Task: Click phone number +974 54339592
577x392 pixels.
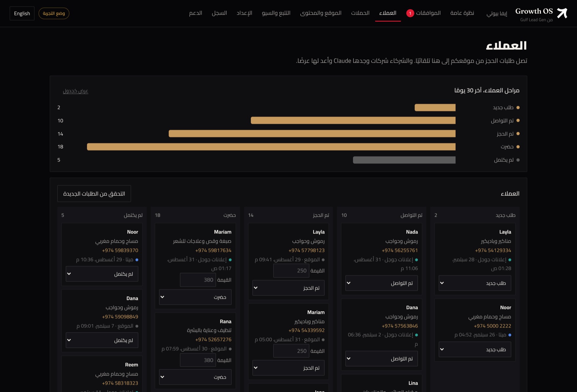Action: [x=307, y=330]
